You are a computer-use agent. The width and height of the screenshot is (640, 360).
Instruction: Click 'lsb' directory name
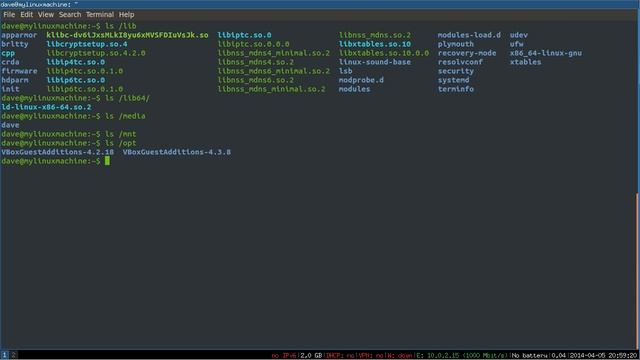pyautogui.click(x=345, y=71)
